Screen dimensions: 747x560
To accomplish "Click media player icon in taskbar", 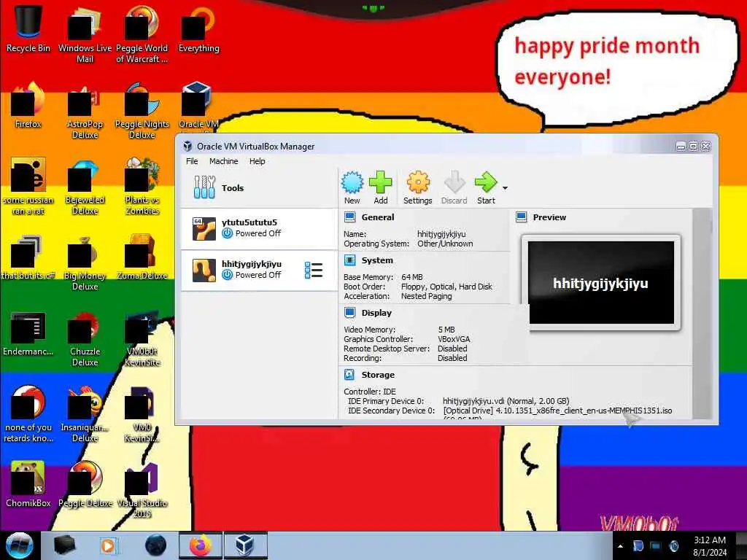I will tap(109, 545).
